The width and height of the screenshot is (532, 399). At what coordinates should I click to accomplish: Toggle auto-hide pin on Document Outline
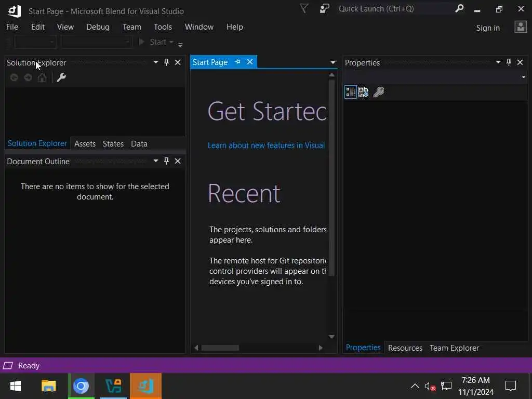click(167, 161)
